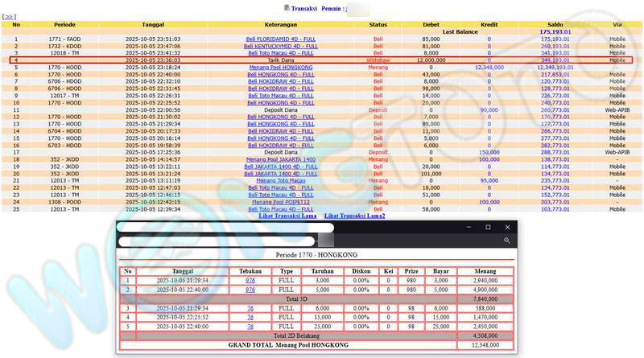Viewport: 644px width, 358px height.
Task: Open the Menang Pool HONGKONG link
Action: [280, 68]
